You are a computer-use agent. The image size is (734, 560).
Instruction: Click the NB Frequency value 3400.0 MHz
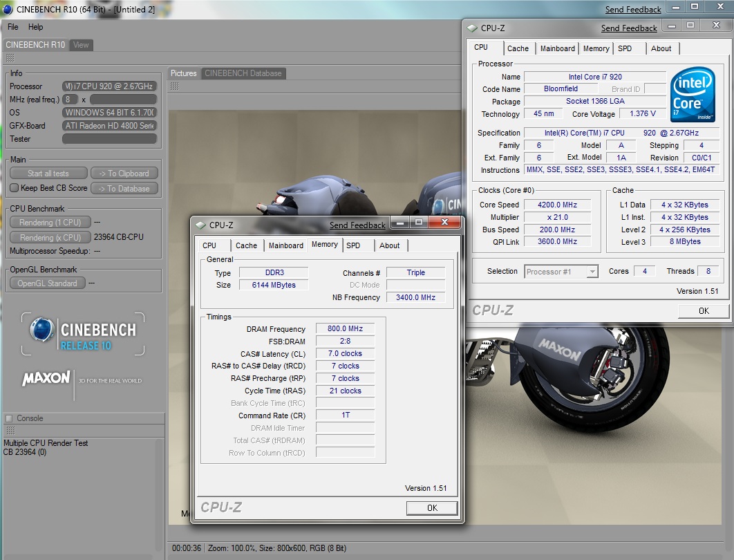415,297
